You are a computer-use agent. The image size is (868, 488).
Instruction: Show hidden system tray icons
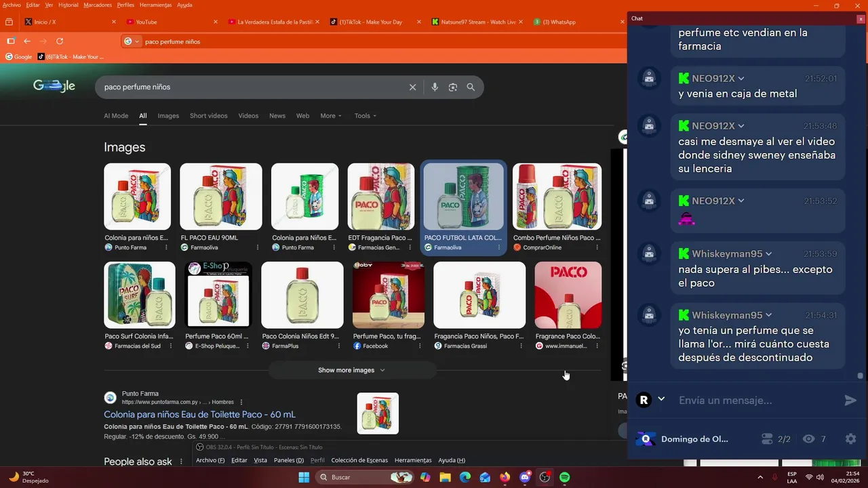point(759,477)
